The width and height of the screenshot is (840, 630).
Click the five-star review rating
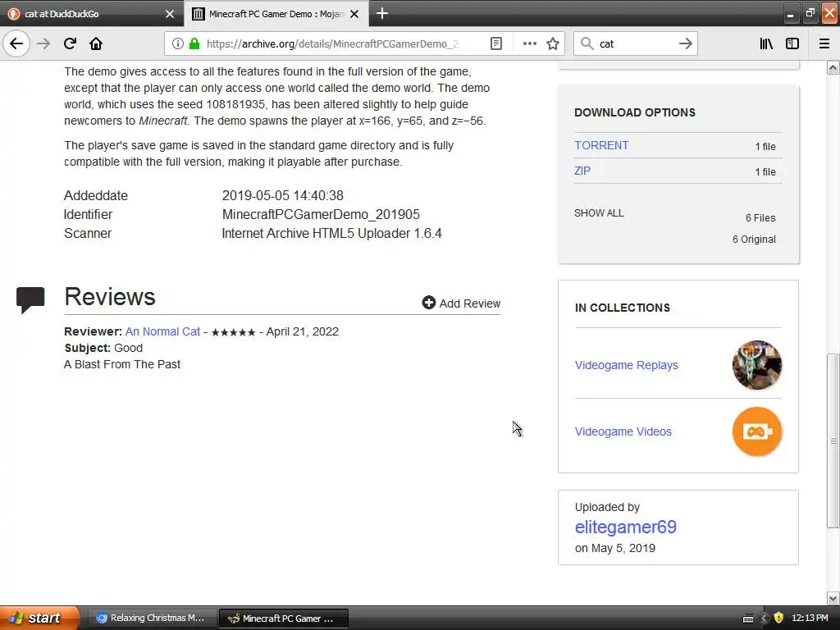233,332
